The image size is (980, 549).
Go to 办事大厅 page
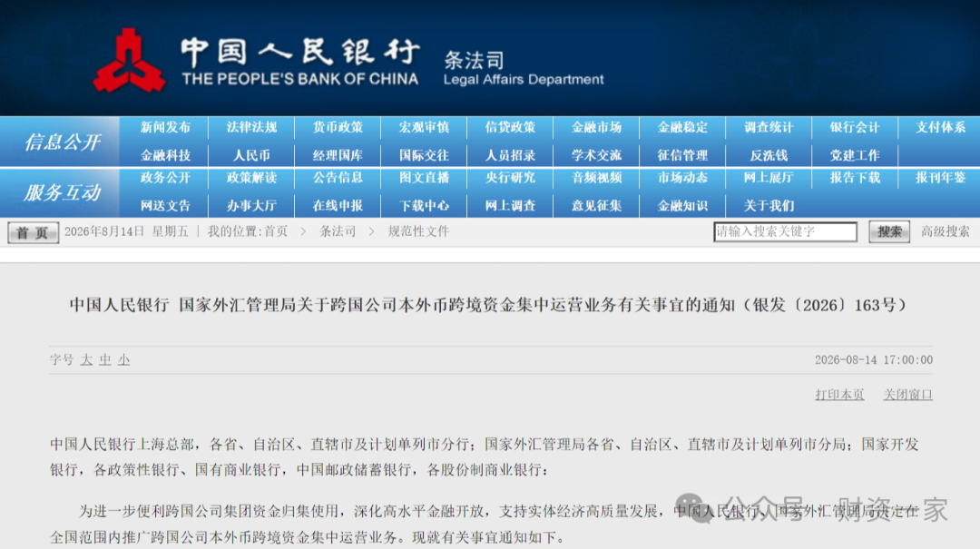(251, 206)
